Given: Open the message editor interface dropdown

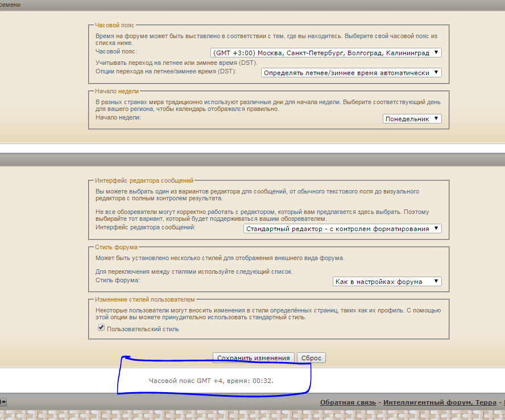Looking at the screenshot, I should point(342,229).
